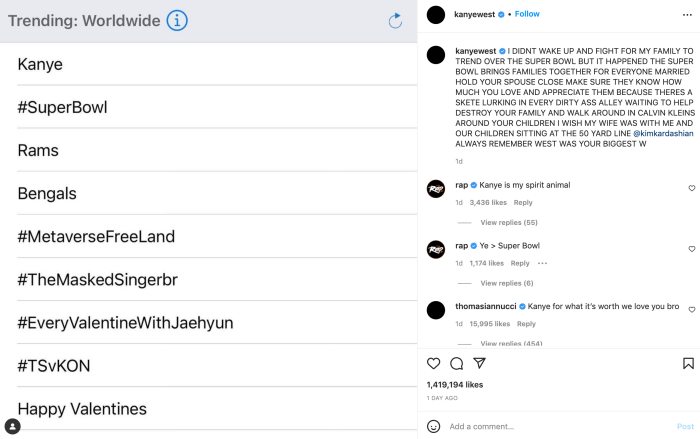Image resolution: width=700 pixels, height=439 pixels.
Task: Like the 'Ye > Super Bowl' comment
Action: click(691, 246)
